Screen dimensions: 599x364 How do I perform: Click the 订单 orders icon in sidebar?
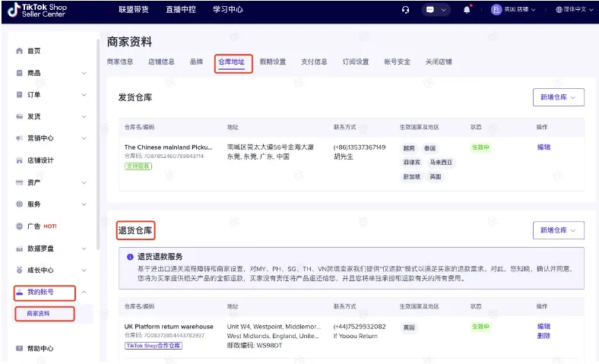coord(20,94)
